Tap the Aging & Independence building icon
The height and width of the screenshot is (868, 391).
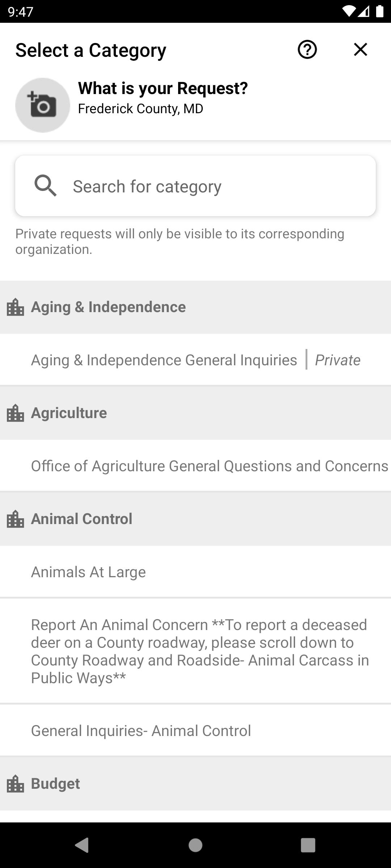(x=16, y=307)
